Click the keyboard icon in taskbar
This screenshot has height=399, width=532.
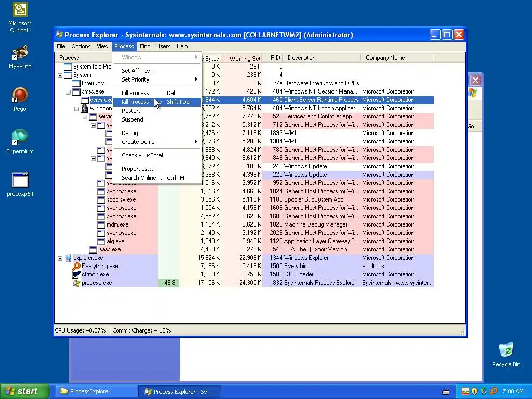tap(446, 392)
